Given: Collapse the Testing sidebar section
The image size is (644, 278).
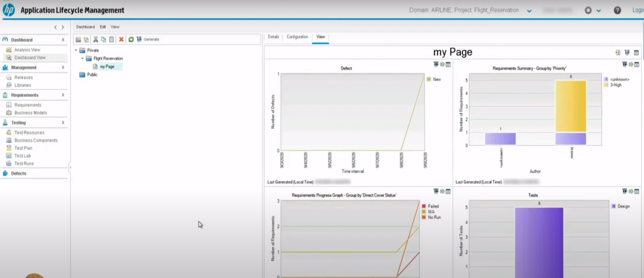Looking at the screenshot, I should (x=63, y=123).
